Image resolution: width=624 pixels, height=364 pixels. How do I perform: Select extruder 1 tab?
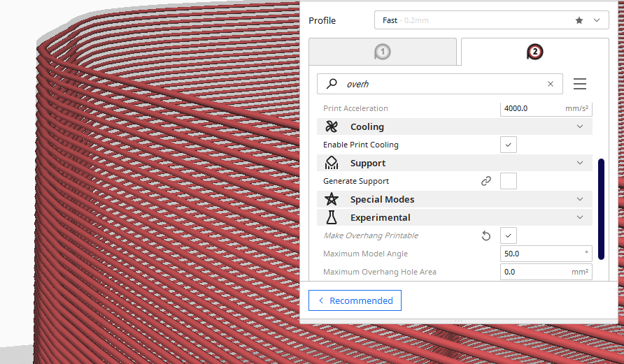click(x=383, y=52)
